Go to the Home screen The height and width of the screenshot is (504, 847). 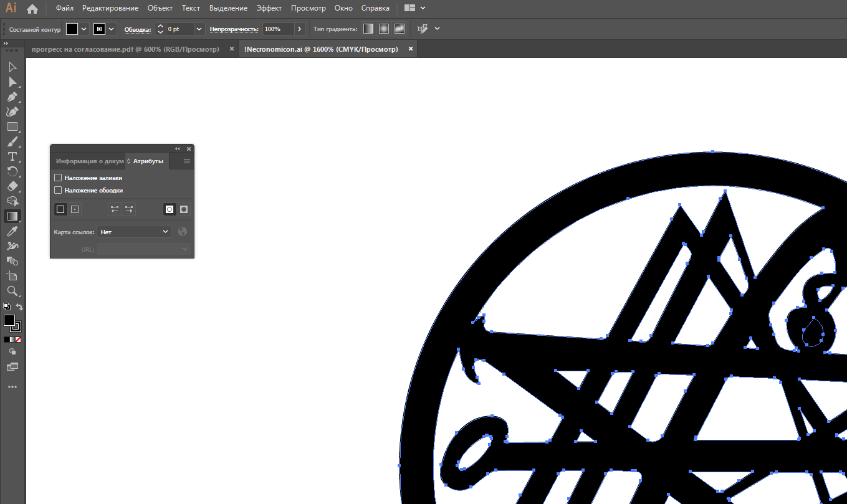click(32, 9)
